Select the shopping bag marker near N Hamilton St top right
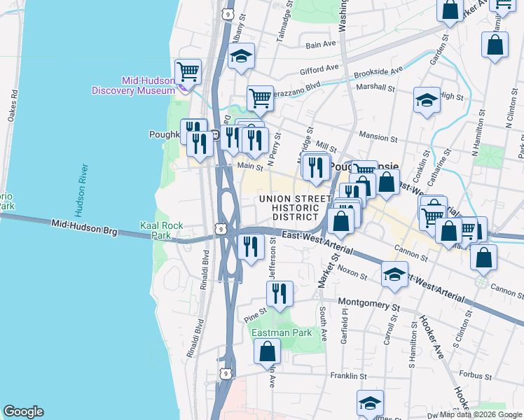Image resolution: width=524 pixels, height=420 pixels. coord(495,45)
